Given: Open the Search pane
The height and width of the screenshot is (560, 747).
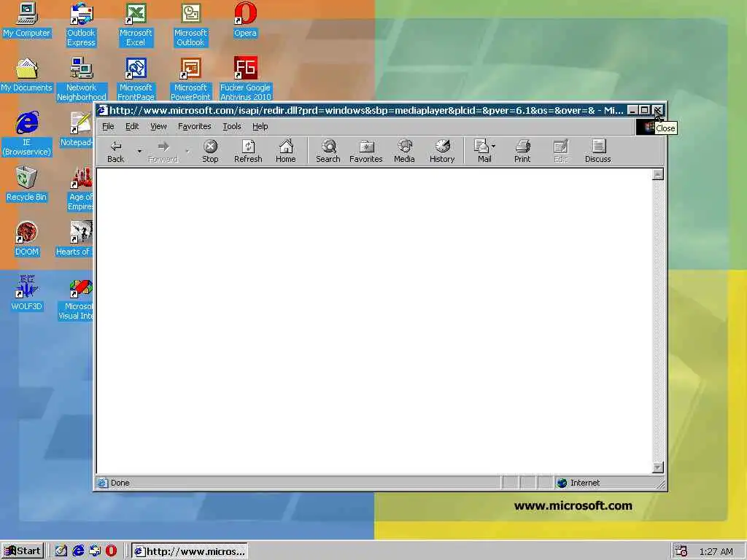Looking at the screenshot, I should pyautogui.click(x=328, y=152).
